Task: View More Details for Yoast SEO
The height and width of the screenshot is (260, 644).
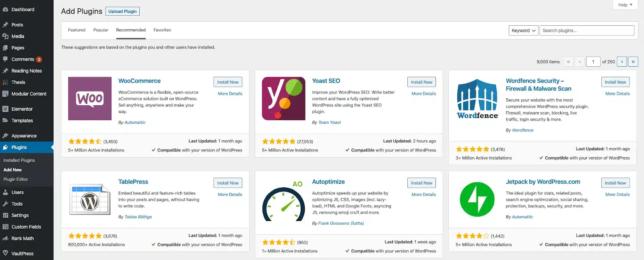Action: click(x=423, y=93)
